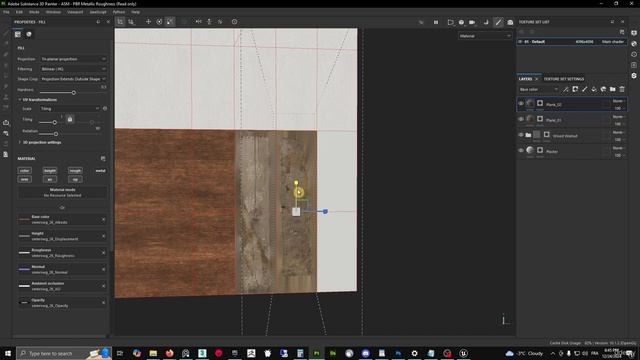Viewport: 640px width, 360px height.
Task: Add a fill layer using bucket icon
Action: pyautogui.click(x=594, y=89)
